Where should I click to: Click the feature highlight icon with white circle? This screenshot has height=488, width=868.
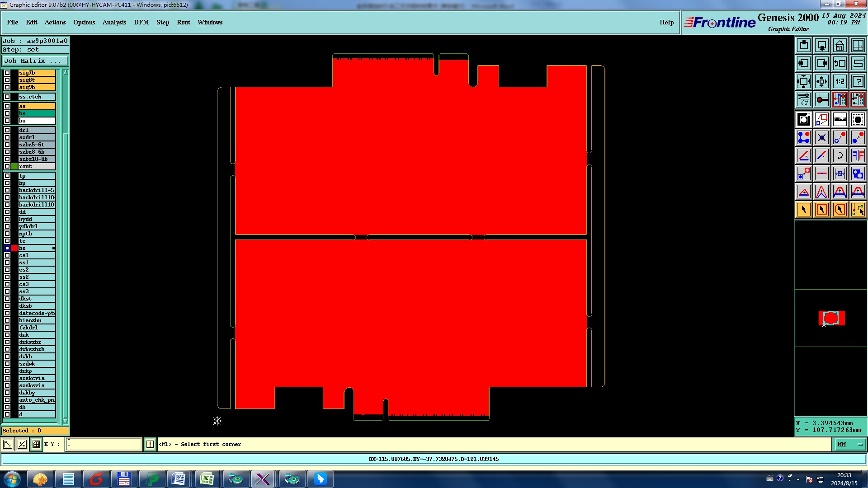(x=804, y=119)
